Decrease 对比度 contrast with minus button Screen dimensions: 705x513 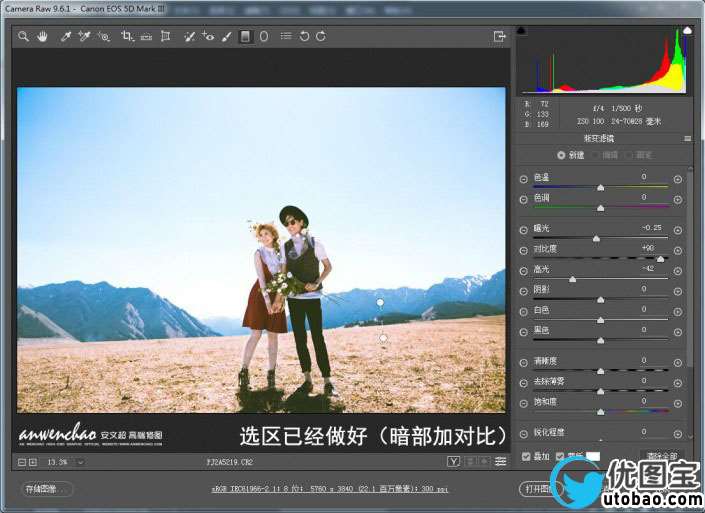pyautogui.click(x=524, y=250)
